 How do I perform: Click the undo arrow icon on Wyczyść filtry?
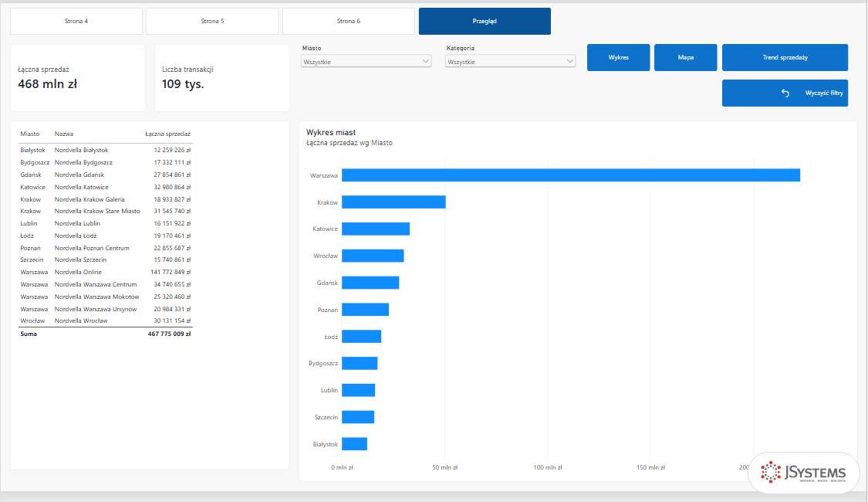785,93
